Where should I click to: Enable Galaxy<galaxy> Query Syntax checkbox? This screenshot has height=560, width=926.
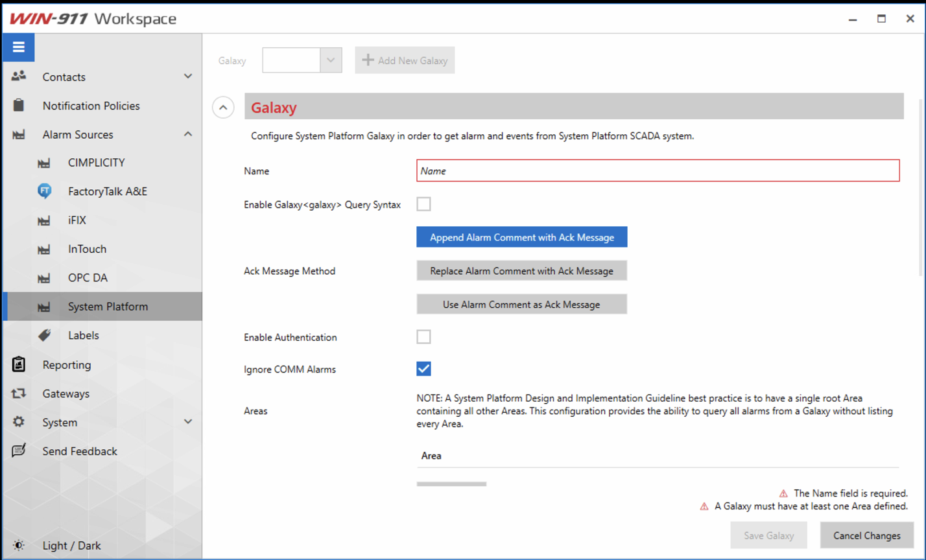tap(423, 204)
